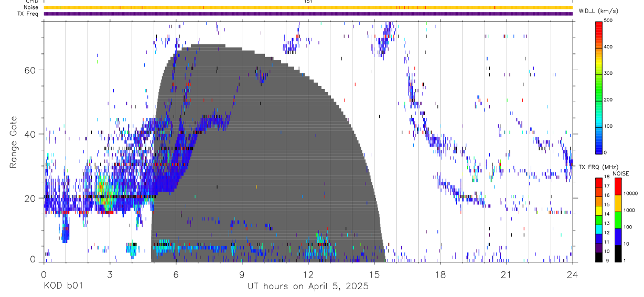Click the orange Noise strip at top
Screen dimensions: 644x297
click(308, 7)
